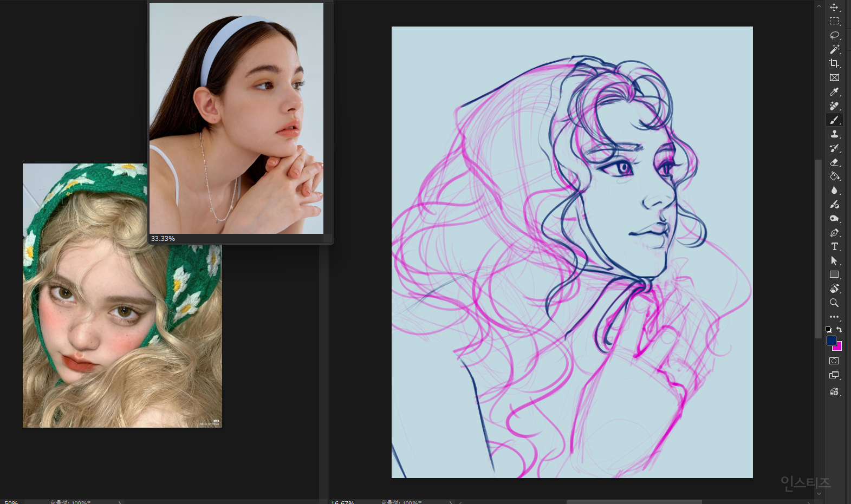Pick the Lasso tool
The width and height of the screenshot is (851, 504).
pyautogui.click(x=834, y=35)
